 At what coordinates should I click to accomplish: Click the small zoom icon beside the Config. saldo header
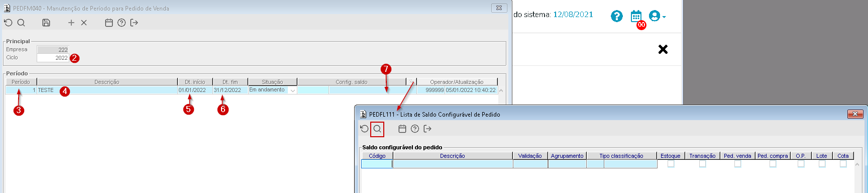coord(411,81)
